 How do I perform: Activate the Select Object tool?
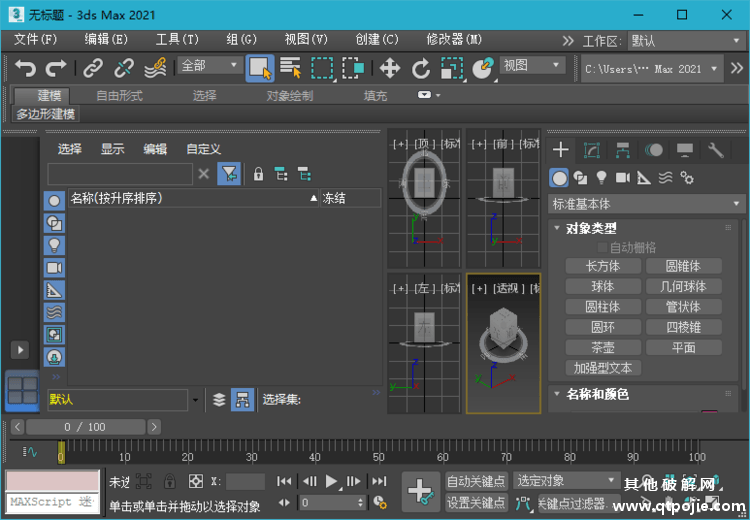(260, 68)
